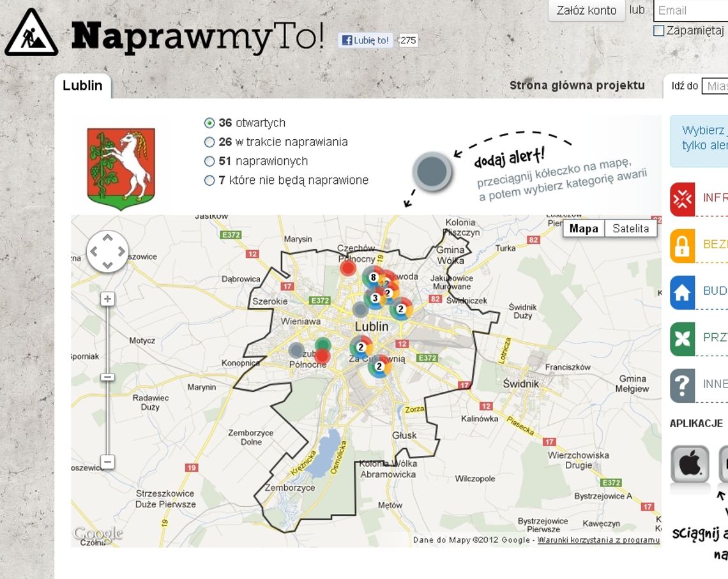
Task: Focus the 'Idź do' city search field
Action: (715, 86)
